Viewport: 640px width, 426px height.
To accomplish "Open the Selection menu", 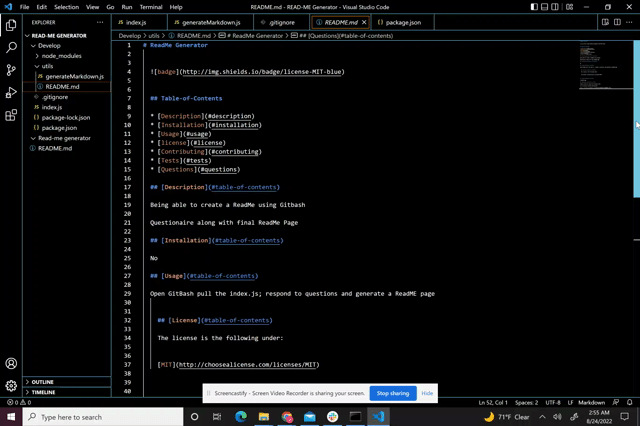I will point(67,7).
